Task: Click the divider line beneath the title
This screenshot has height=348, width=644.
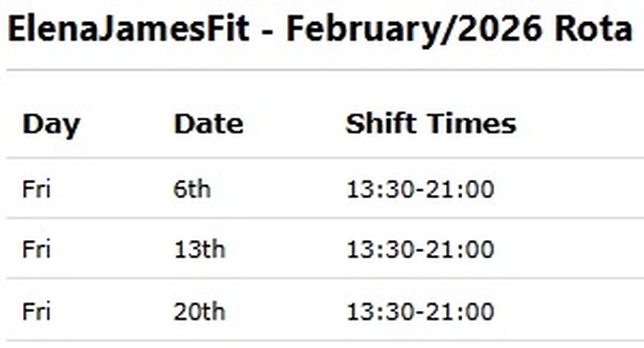Action: tap(322, 70)
